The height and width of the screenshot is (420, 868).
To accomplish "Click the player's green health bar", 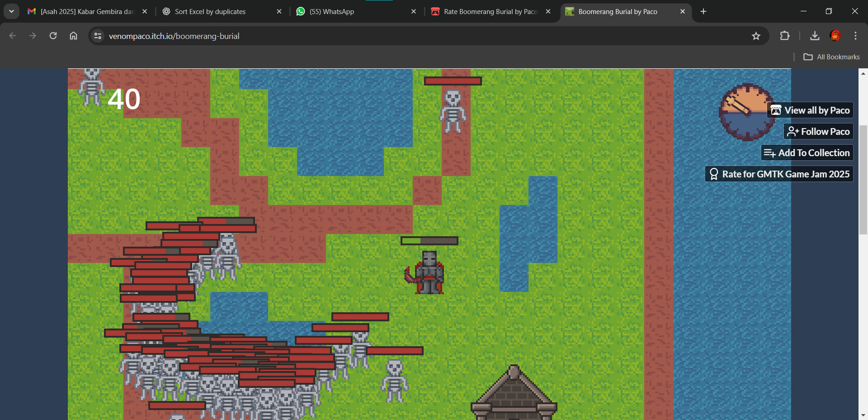I will (x=429, y=241).
